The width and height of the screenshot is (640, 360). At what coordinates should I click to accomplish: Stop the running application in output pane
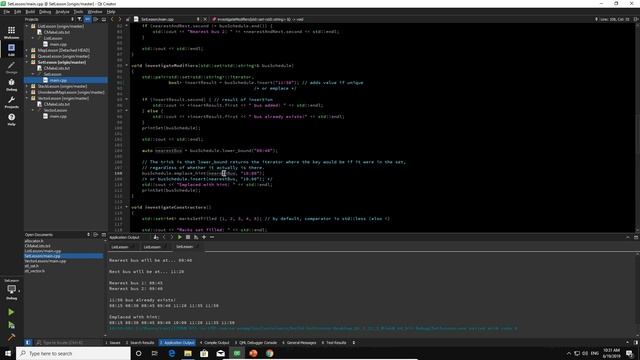coord(188,237)
